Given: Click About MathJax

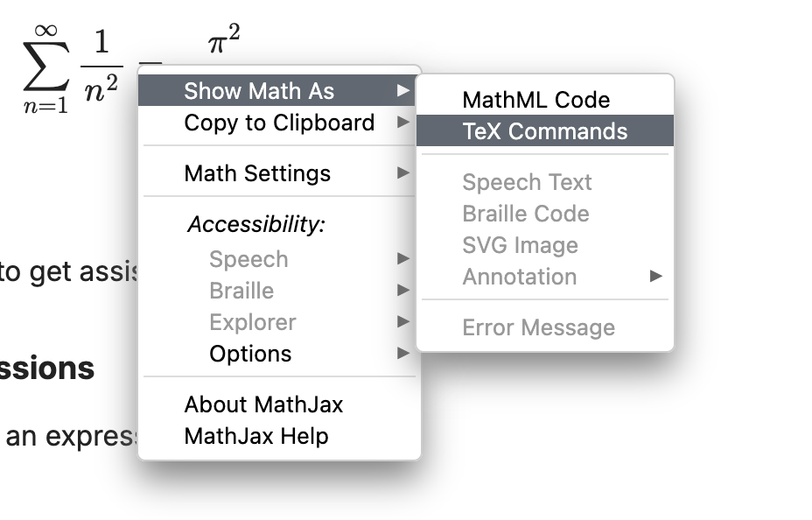Looking at the screenshot, I should [263, 404].
